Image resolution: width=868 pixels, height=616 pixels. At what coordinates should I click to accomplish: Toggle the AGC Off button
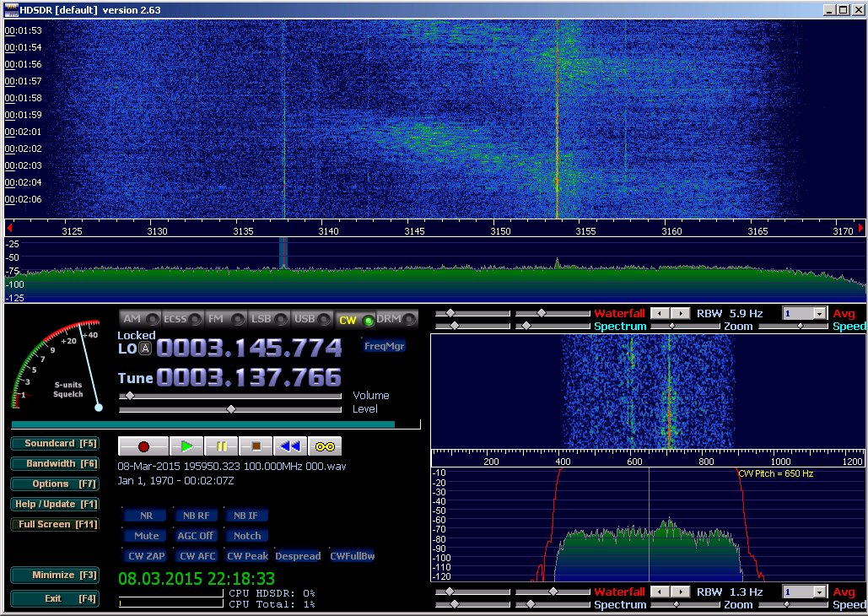[x=196, y=536]
